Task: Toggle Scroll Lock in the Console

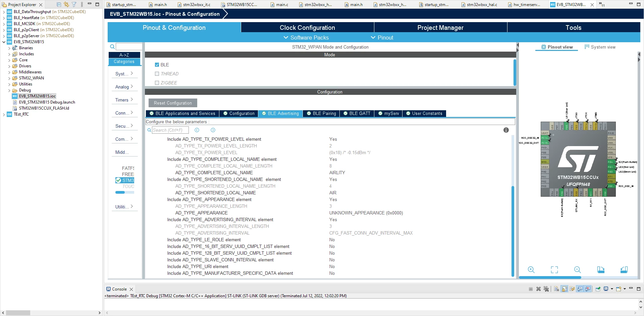Action: point(565,289)
